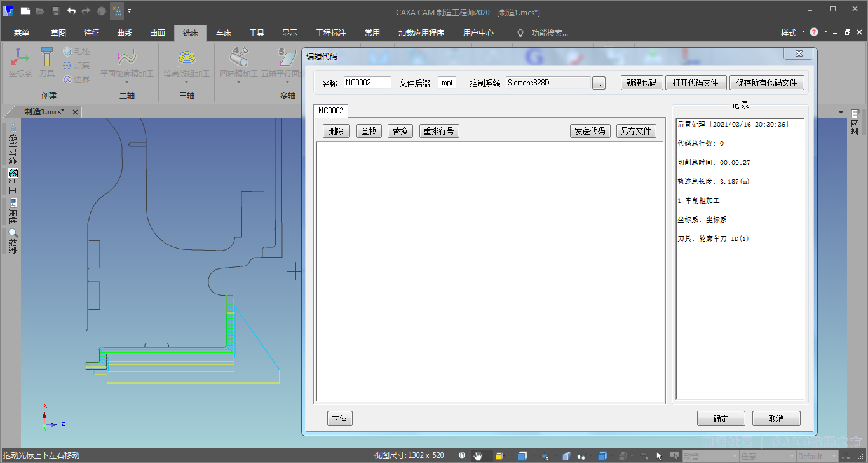Click the New file icon in quick access toolbar
868x463 pixels.
tap(25, 11)
